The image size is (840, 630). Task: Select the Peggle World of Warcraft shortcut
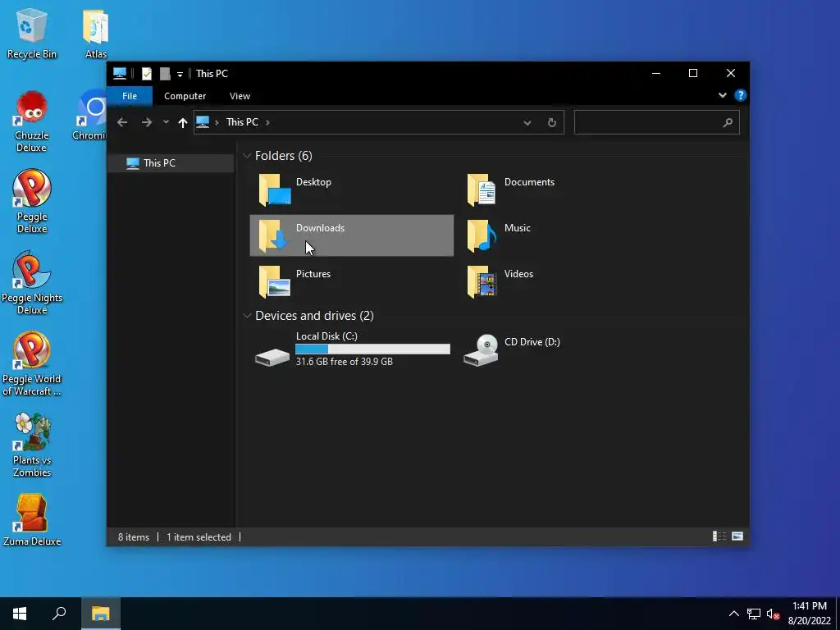[x=32, y=364]
